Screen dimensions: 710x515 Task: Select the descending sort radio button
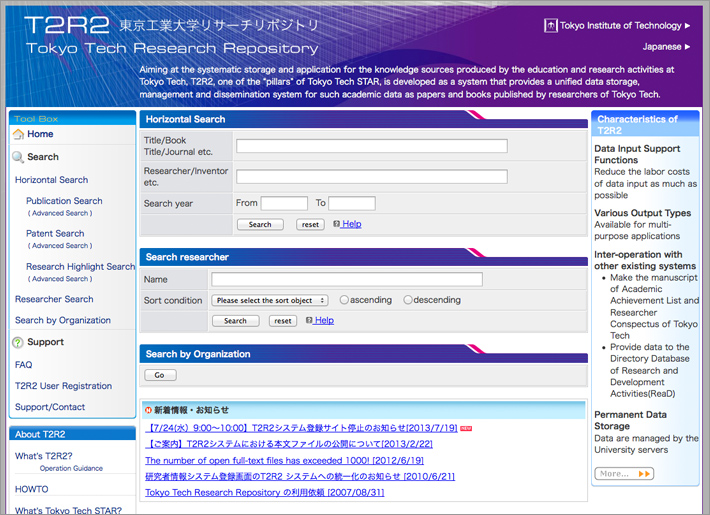408,300
